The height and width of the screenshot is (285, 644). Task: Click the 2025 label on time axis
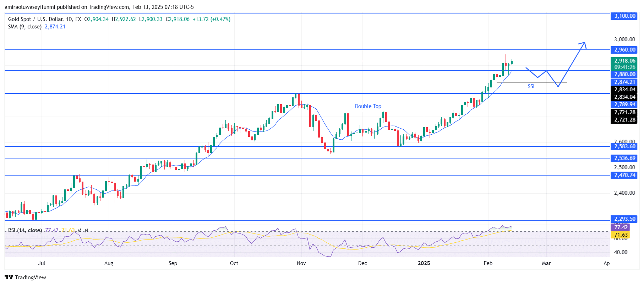point(424,263)
